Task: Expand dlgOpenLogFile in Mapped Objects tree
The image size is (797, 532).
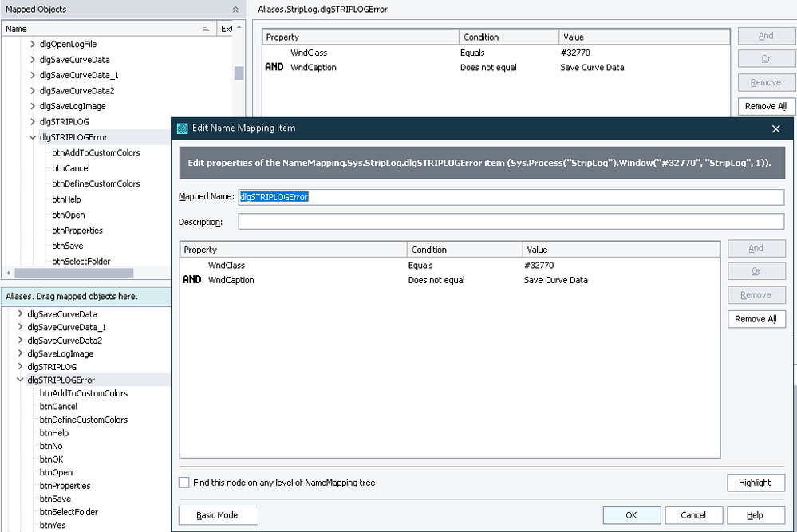Action: pos(33,44)
